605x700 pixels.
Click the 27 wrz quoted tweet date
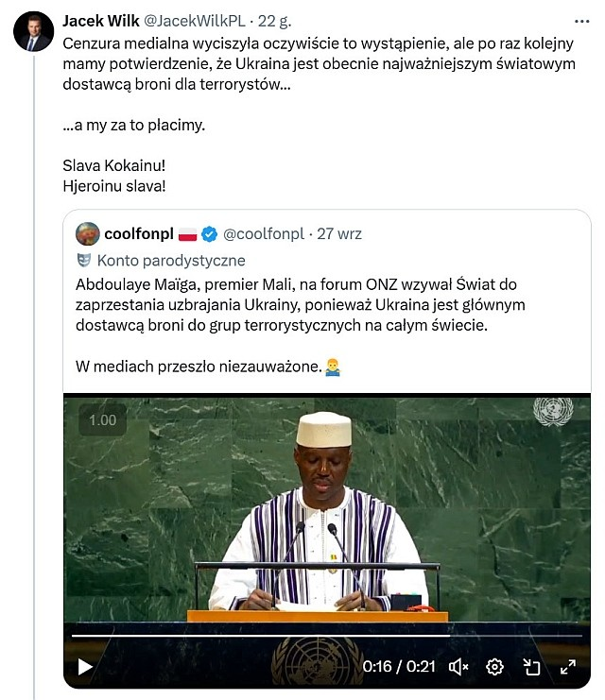coord(339,233)
